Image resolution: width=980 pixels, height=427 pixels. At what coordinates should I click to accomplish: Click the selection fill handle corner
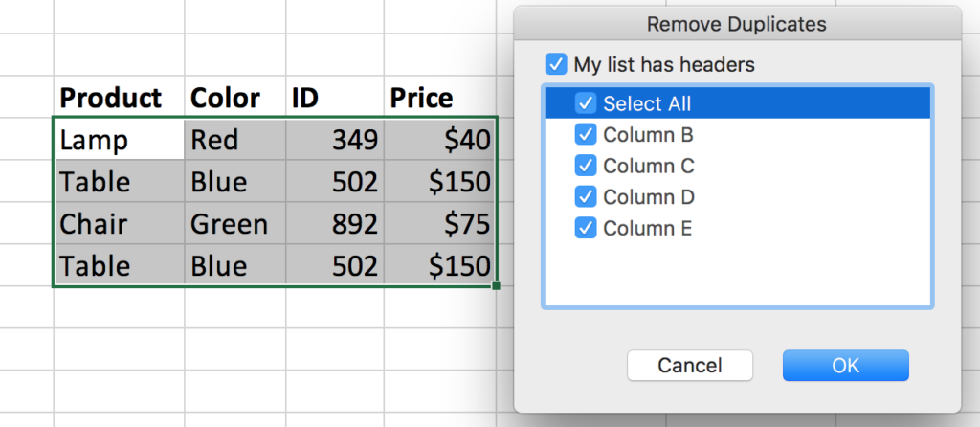[496, 285]
